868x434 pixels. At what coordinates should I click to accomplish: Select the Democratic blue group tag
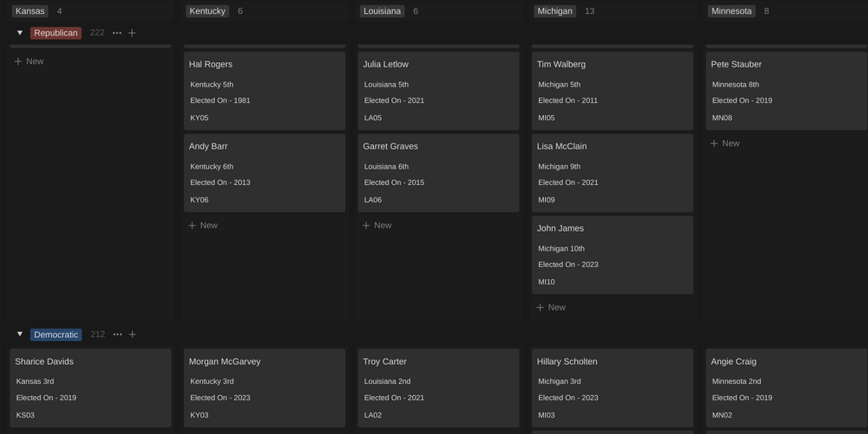click(x=56, y=335)
